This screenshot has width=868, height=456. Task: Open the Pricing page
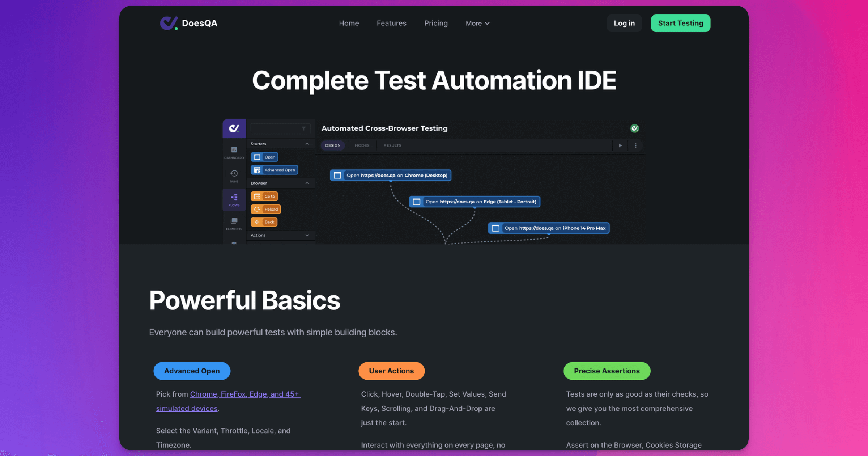436,23
